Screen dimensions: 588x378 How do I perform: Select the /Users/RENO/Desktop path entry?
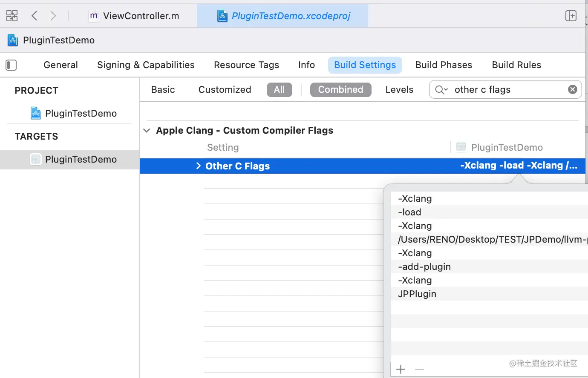pos(489,239)
